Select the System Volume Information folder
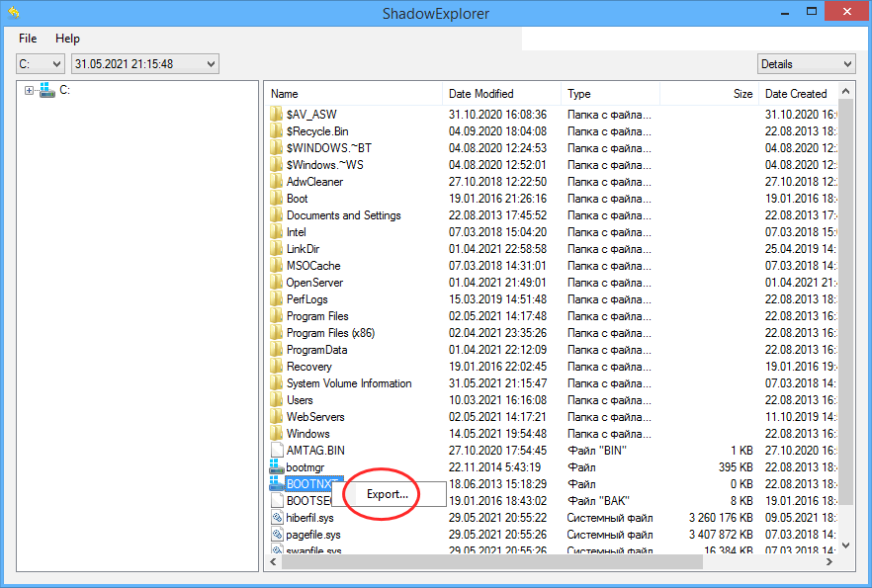Screen dimensions: 872x588 tap(348, 383)
